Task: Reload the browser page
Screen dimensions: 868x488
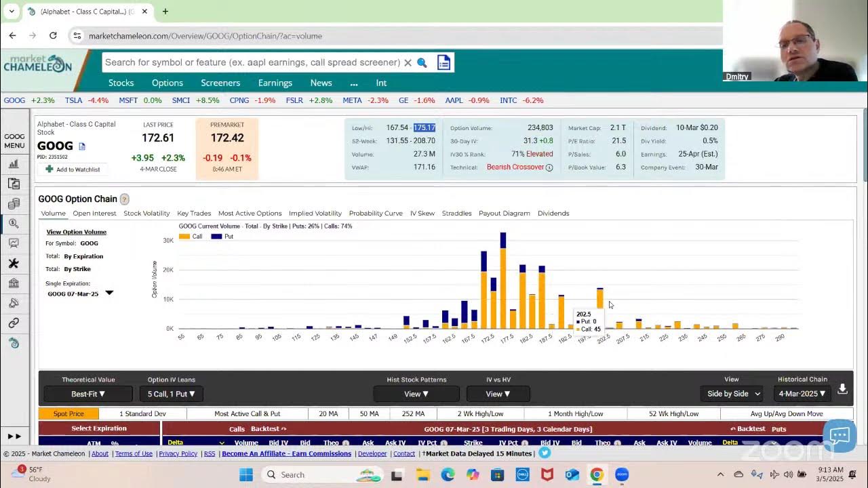Action: point(53,35)
